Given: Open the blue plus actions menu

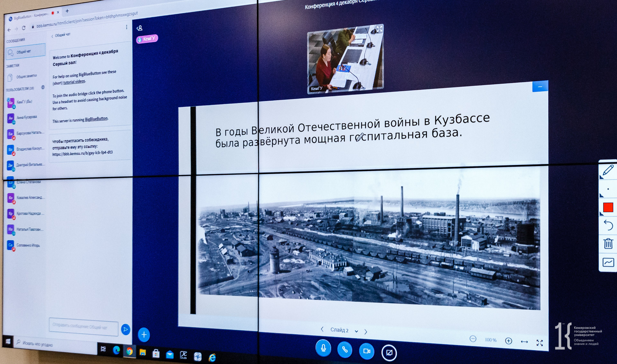Looking at the screenshot, I should 144,334.
